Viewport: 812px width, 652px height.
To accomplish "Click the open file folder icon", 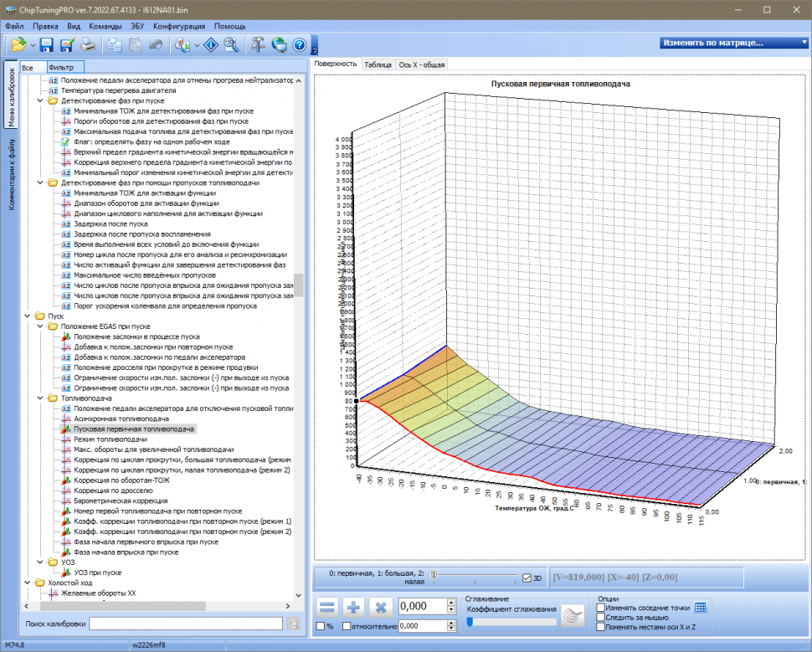I will [x=18, y=45].
